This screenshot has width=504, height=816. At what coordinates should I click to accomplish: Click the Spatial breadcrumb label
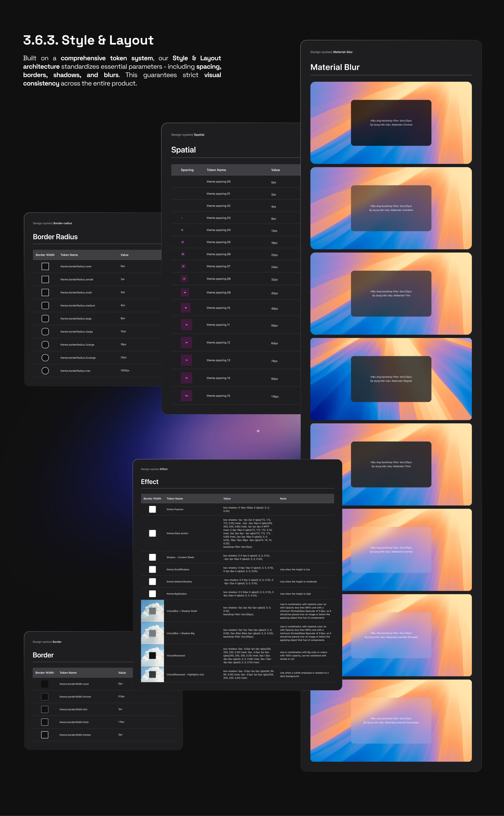[x=199, y=135]
